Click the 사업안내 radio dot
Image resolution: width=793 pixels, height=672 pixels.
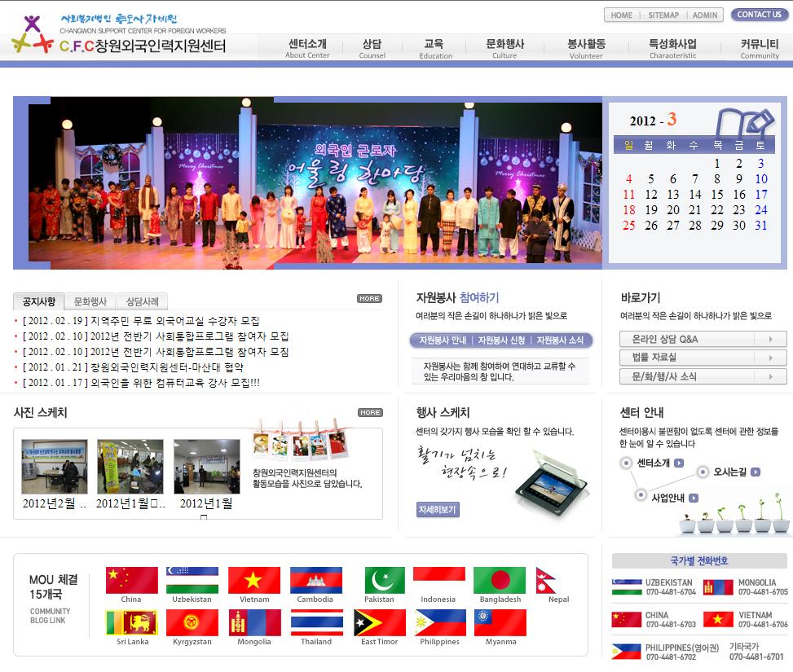641,494
